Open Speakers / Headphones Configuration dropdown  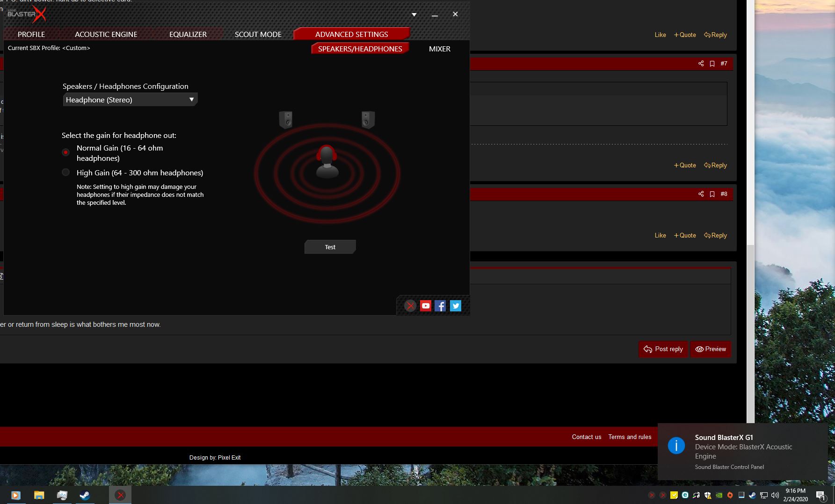coord(130,100)
